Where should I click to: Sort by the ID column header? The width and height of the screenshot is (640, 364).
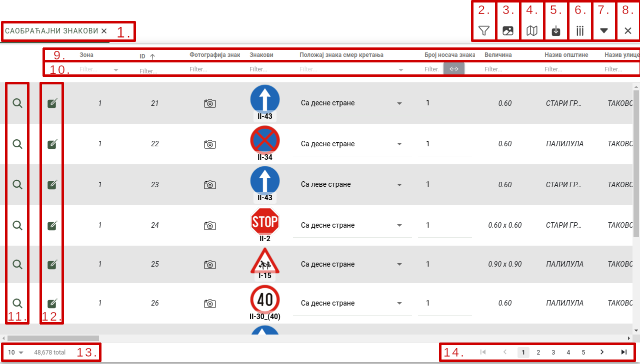coord(142,56)
